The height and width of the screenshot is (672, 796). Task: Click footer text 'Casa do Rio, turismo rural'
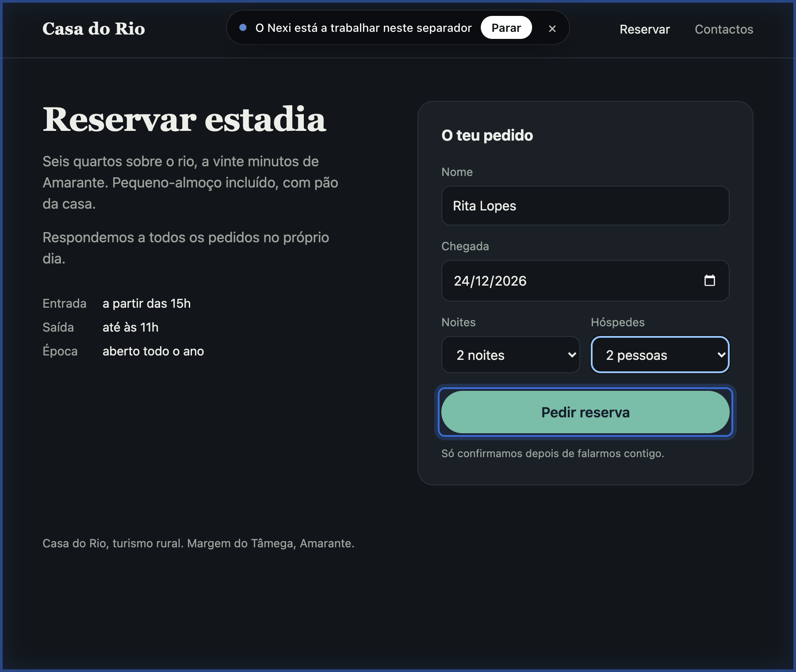[x=113, y=543]
